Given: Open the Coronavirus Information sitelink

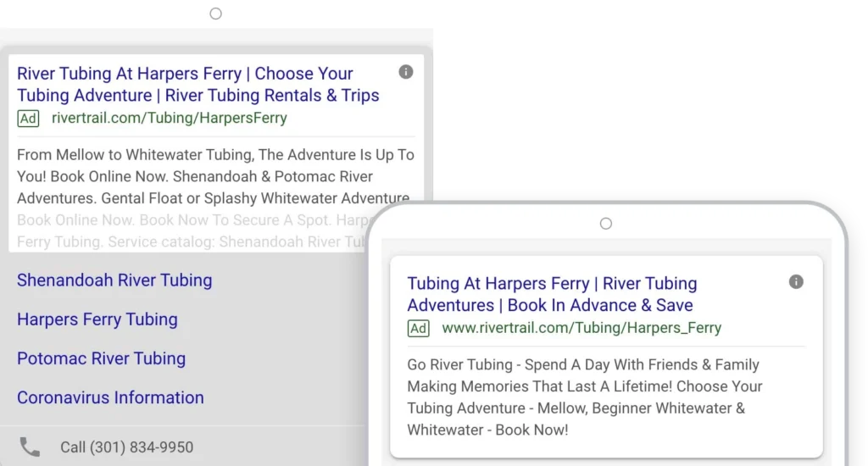Looking at the screenshot, I should point(110,397).
